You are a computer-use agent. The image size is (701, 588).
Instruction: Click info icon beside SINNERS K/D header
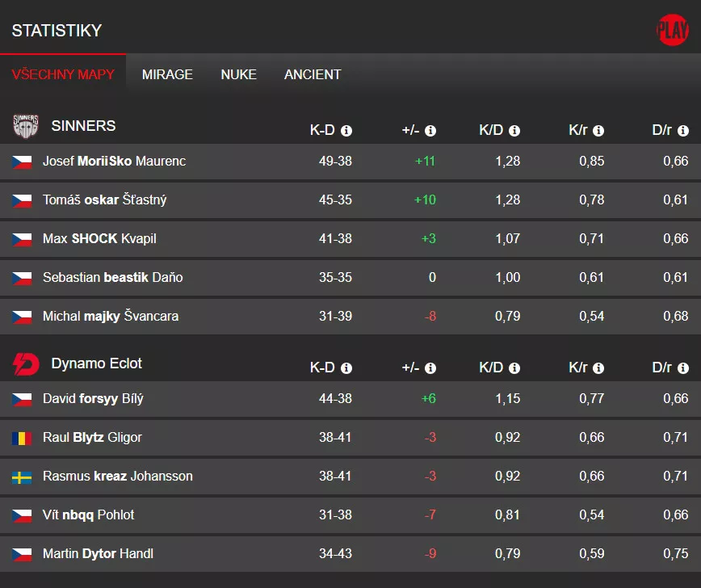[x=514, y=131]
